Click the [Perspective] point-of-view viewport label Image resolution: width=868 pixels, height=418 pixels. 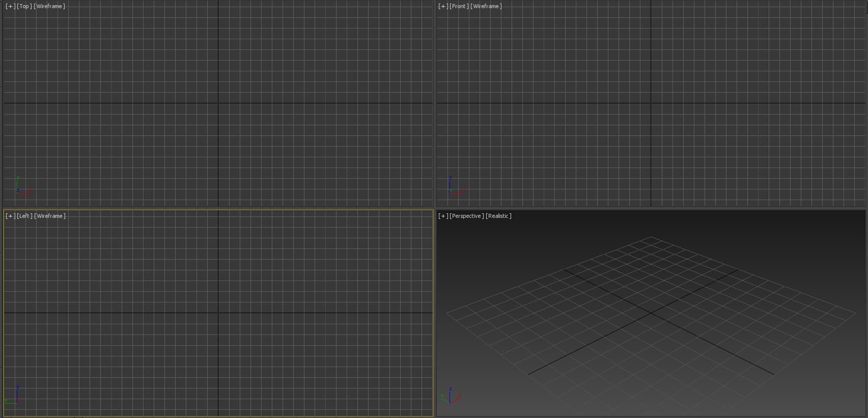point(467,216)
